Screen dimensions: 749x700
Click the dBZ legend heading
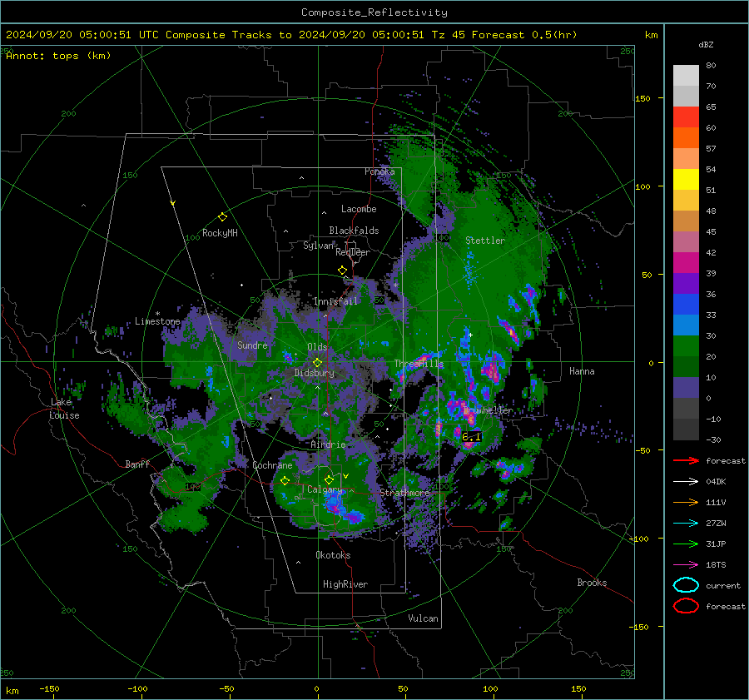[706, 45]
